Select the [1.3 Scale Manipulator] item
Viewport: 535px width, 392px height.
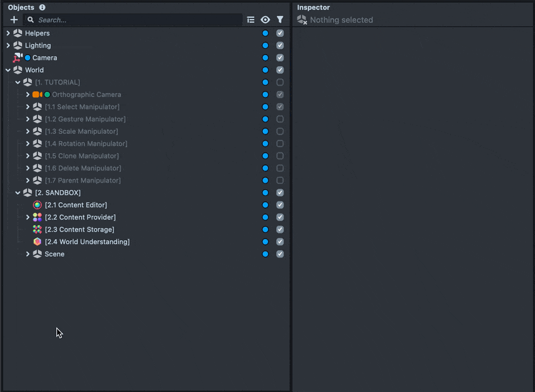point(81,132)
